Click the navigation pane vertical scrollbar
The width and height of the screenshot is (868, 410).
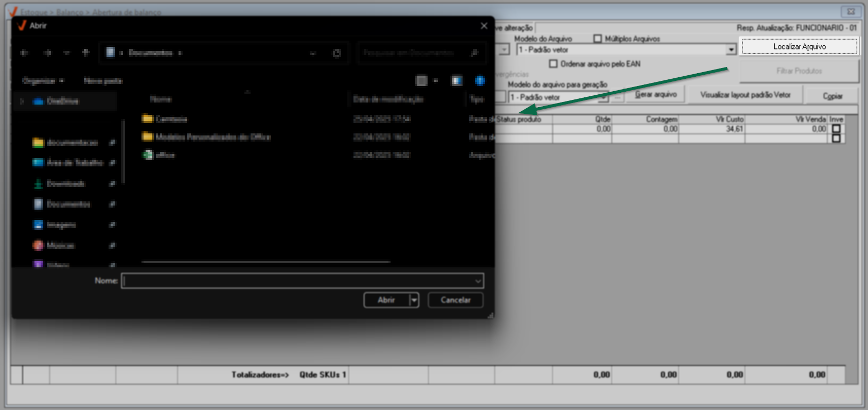pyautogui.click(x=123, y=152)
